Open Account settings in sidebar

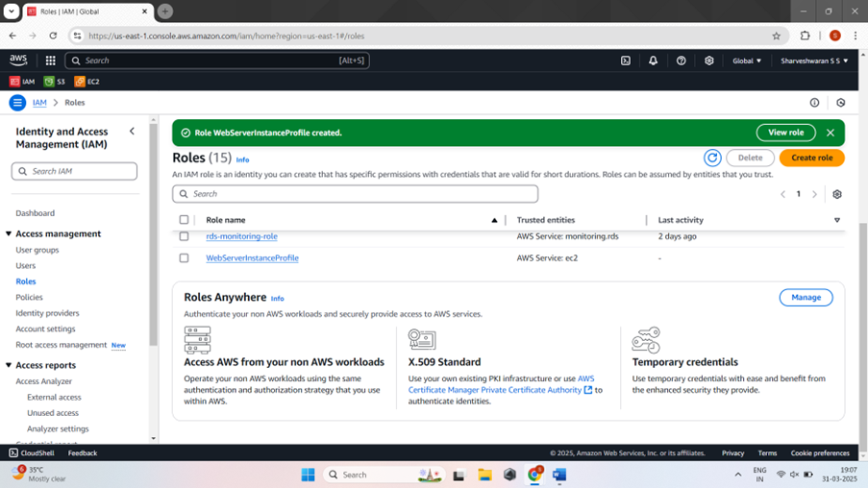[x=45, y=329]
